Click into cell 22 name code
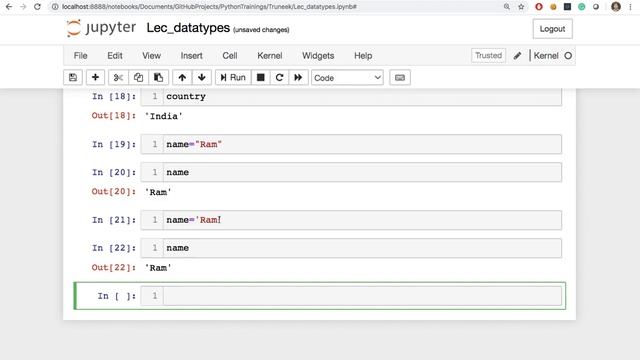Image resolution: width=640 pixels, height=360 pixels. 362,248
